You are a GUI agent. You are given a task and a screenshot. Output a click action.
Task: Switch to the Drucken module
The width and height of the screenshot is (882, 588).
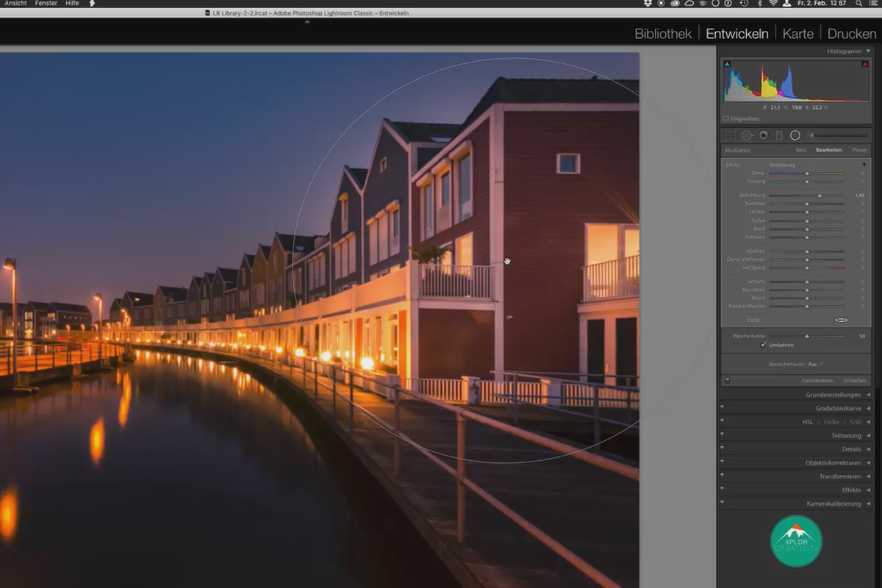pos(852,34)
